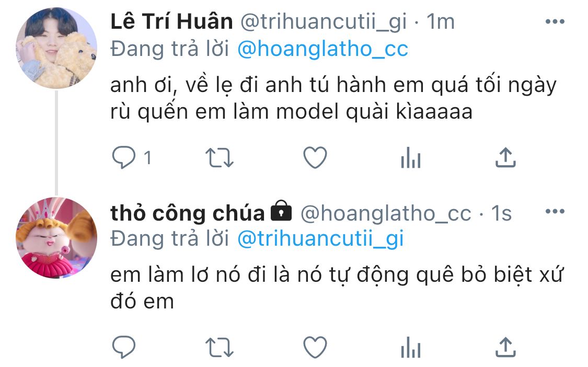Reply to Lê Trí Huân's tweet
The image size is (588, 367).
[x=124, y=157]
